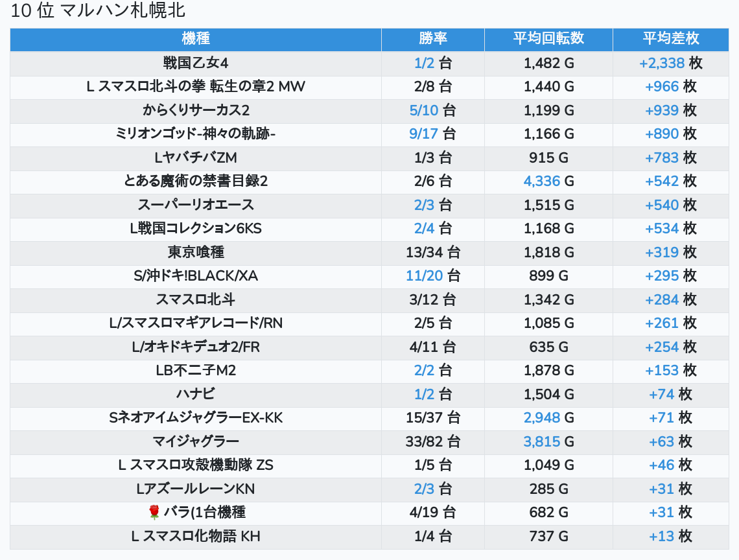This screenshot has width=739, height=560.
Task: Click average spins 1,482 G value
Action: point(548,63)
